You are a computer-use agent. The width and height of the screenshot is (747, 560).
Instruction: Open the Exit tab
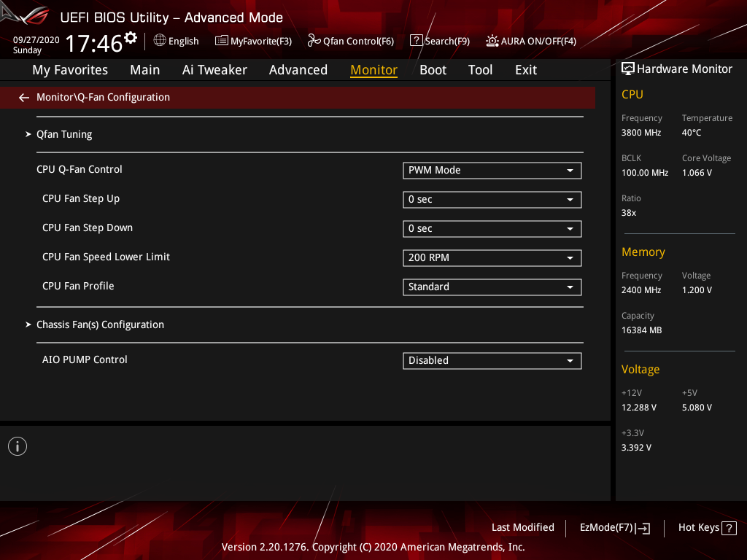(526, 70)
